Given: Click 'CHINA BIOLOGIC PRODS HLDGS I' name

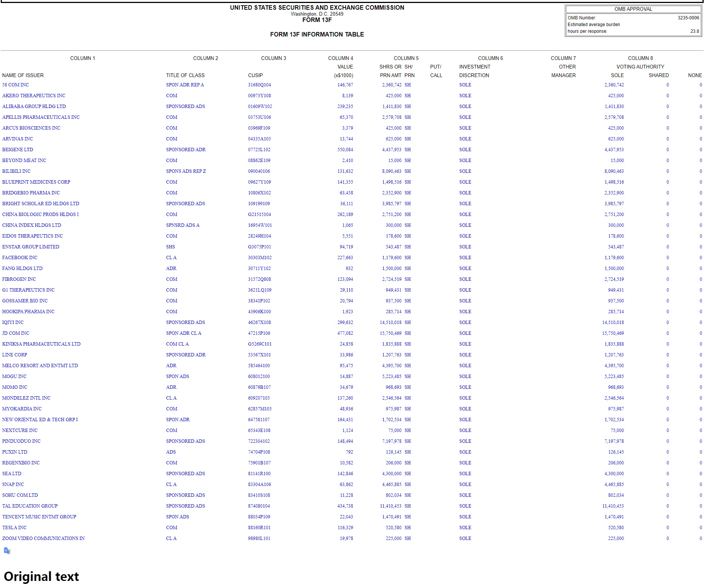Looking at the screenshot, I should 40,214.
